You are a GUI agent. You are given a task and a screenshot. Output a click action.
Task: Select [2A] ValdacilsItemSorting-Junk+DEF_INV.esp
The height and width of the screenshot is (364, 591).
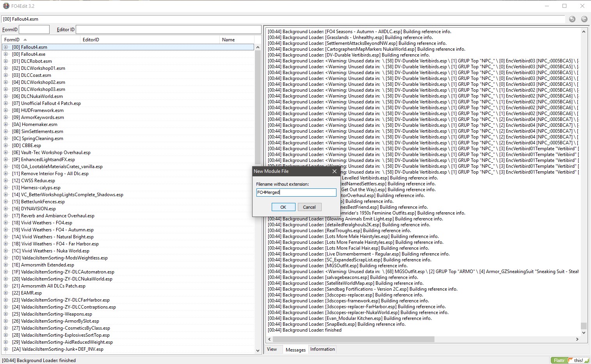point(58,349)
